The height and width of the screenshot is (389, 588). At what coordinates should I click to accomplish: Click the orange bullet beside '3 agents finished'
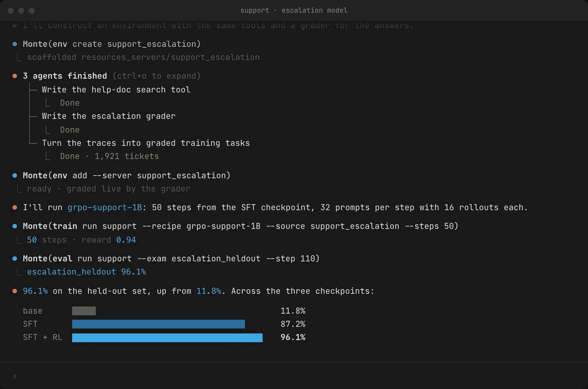tap(15, 76)
